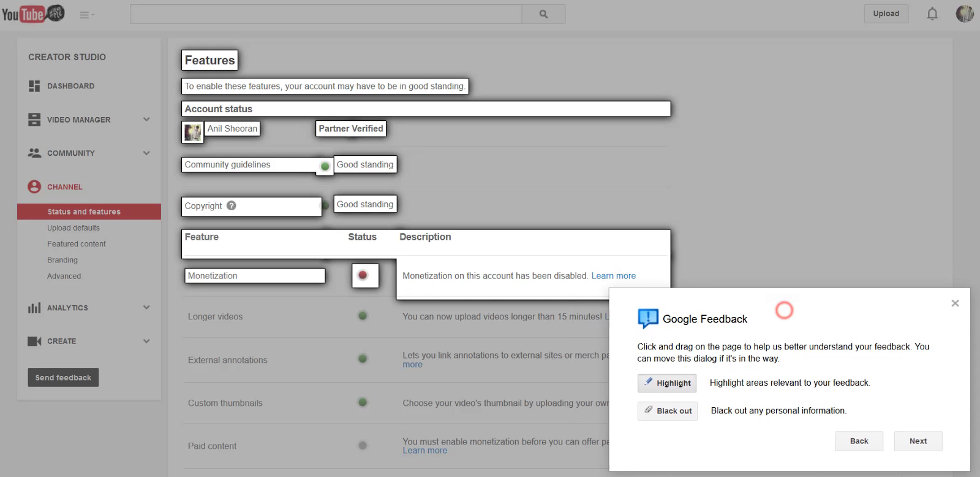Click the grey Paid content status dot
980x477 pixels.
(x=363, y=446)
